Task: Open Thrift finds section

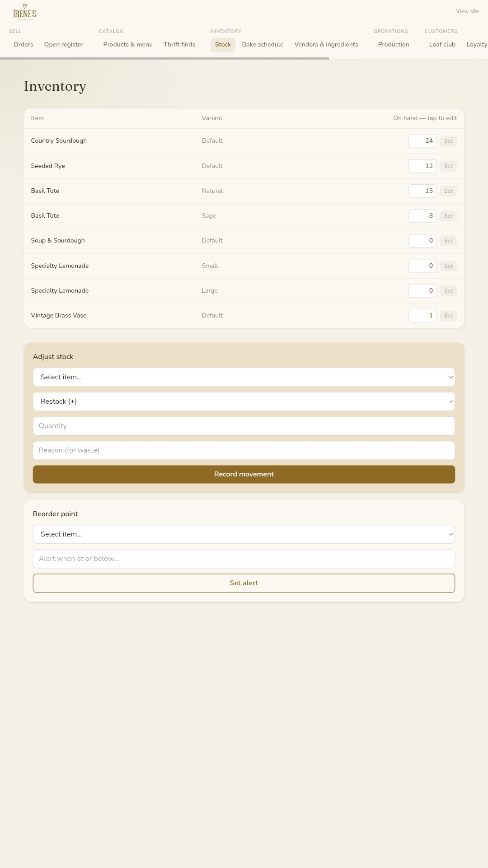Action: pyautogui.click(x=179, y=44)
